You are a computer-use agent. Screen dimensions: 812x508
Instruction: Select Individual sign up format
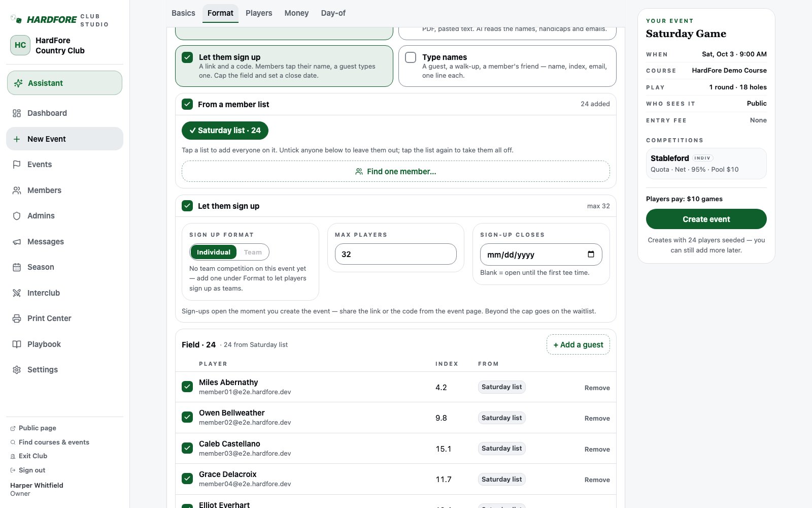pos(214,252)
